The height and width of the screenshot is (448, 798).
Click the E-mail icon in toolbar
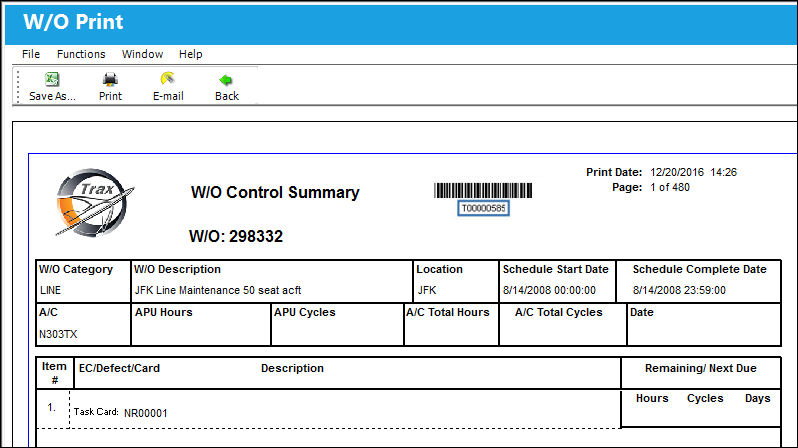click(167, 79)
